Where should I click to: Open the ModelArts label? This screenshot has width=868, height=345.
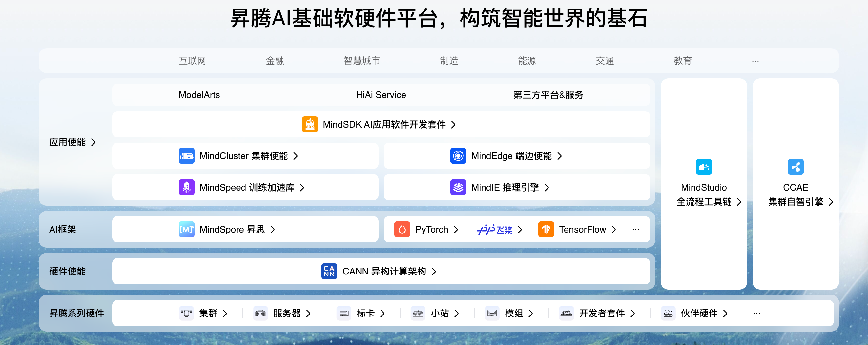(x=199, y=95)
